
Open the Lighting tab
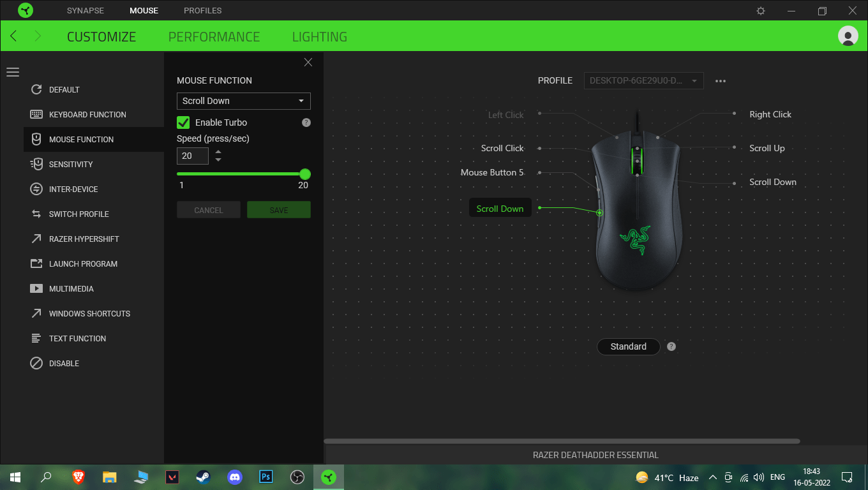click(320, 37)
